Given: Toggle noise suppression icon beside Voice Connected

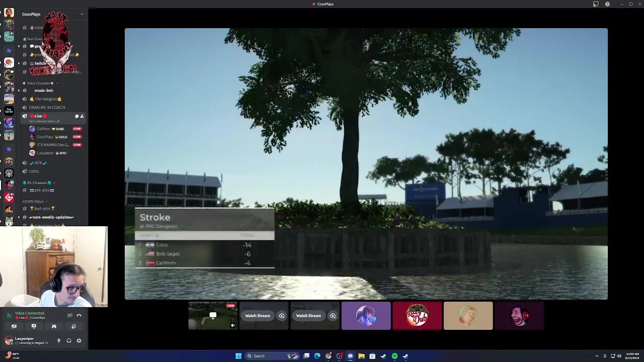Looking at the screenshot, I should (70, 315).
